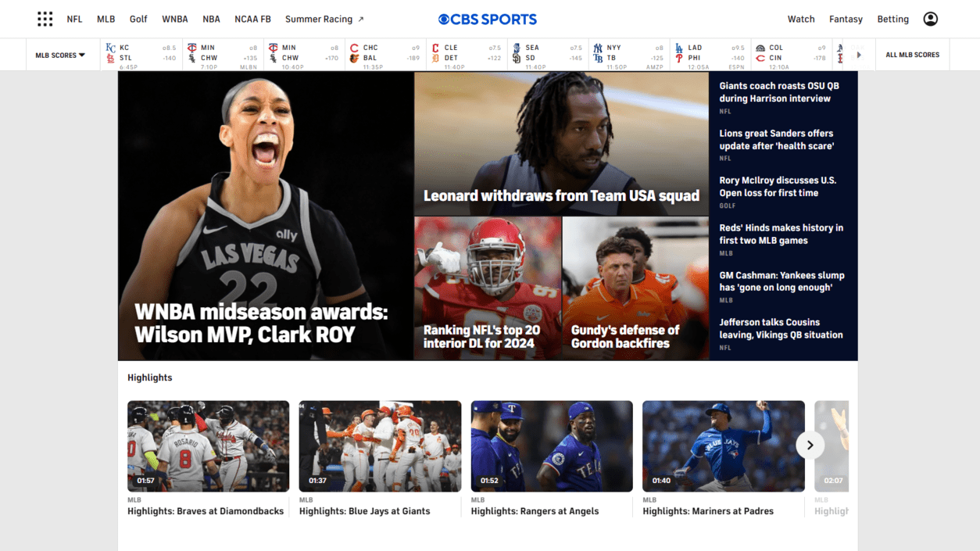The height and width of the screenshot is (551, 980).
Task: Open the nine-dot apps grid menu
Action: pyautogui.click(x=45, y=19)
